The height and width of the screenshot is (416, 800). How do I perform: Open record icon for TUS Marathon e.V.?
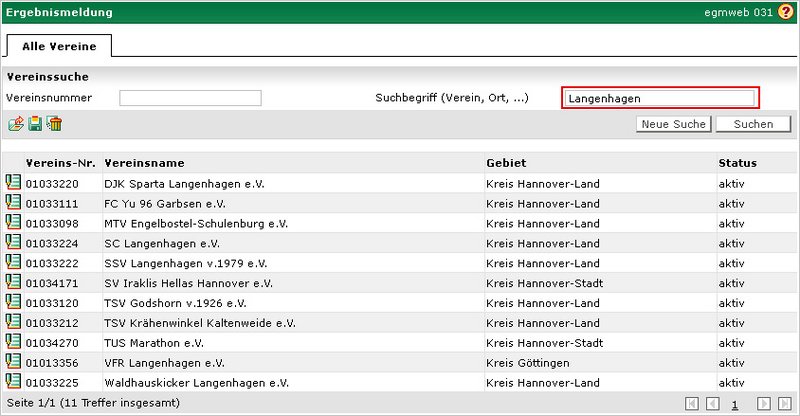coord(13,341)
